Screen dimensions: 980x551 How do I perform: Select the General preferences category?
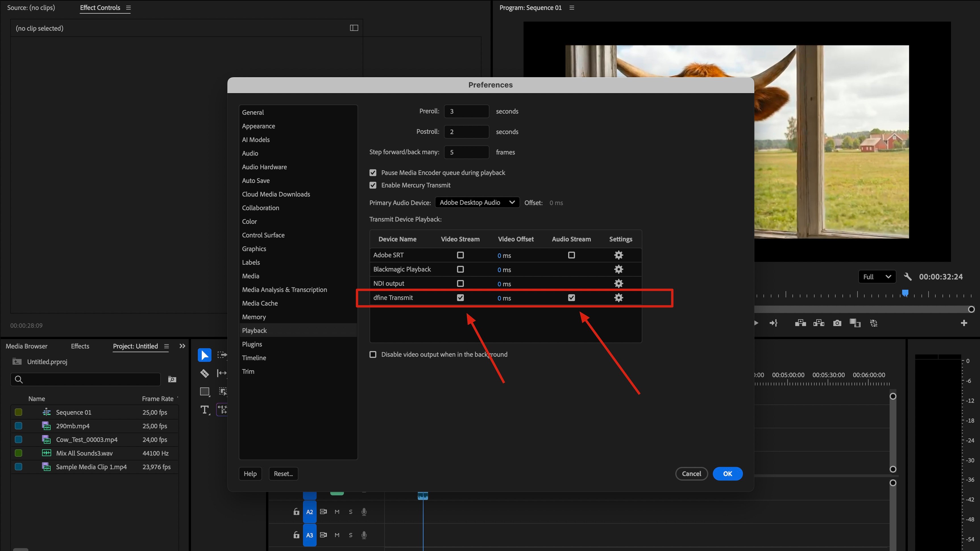(298, 112)
